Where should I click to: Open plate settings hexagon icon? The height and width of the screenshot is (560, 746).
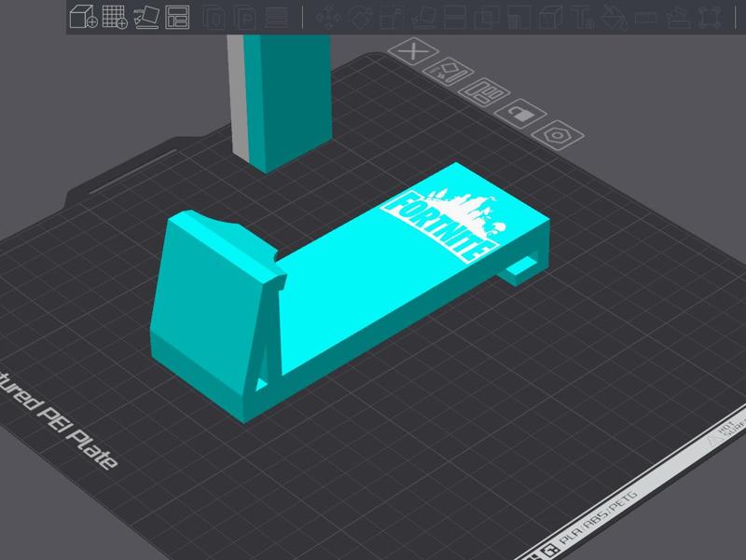pos(557,135)
